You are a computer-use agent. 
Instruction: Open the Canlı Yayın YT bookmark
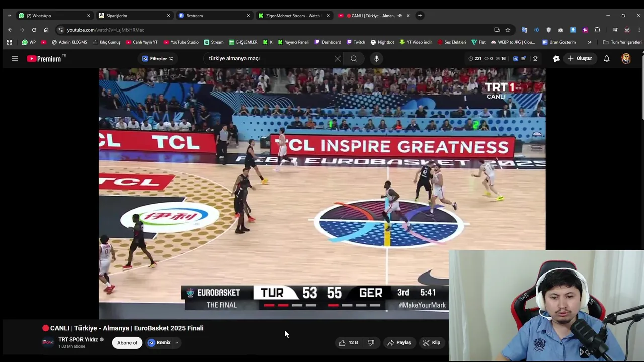point(141,42)
